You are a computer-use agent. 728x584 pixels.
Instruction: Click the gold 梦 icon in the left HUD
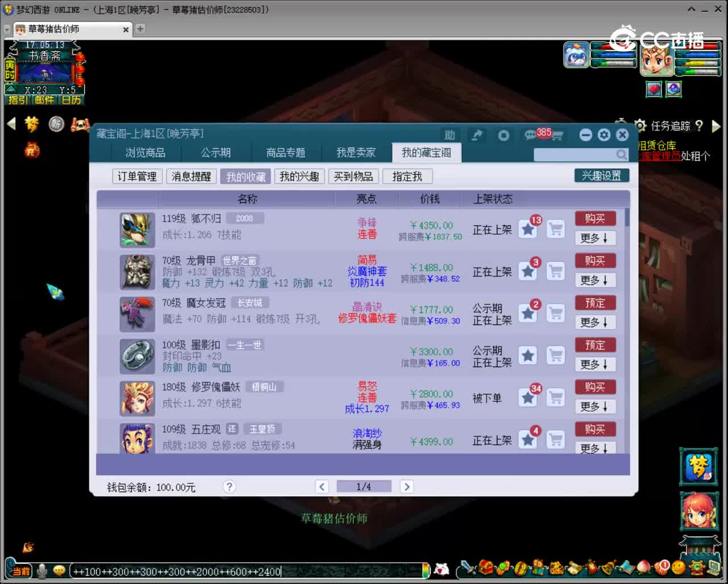click(x=32, y=124)
